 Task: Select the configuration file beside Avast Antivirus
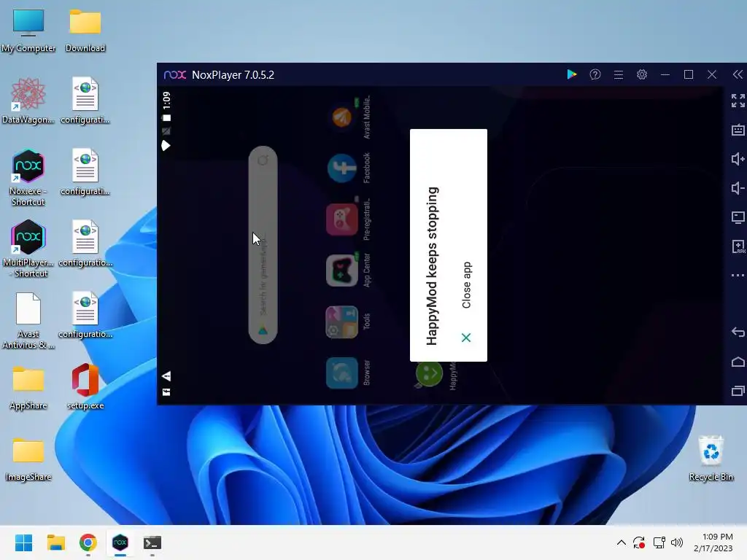(x=85, y=315)
